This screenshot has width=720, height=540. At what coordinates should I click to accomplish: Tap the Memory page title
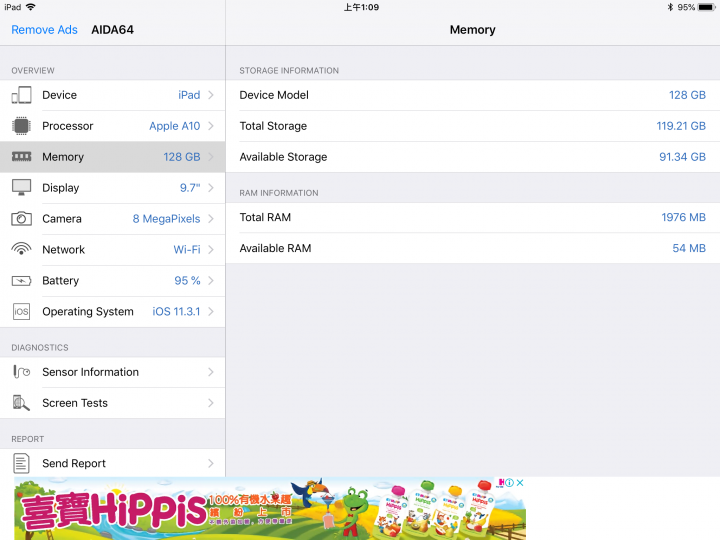(472, 30)
